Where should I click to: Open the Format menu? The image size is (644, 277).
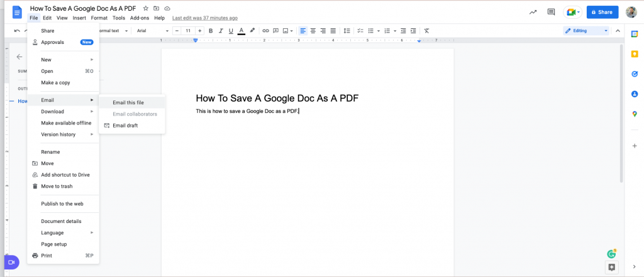(99, 18)
